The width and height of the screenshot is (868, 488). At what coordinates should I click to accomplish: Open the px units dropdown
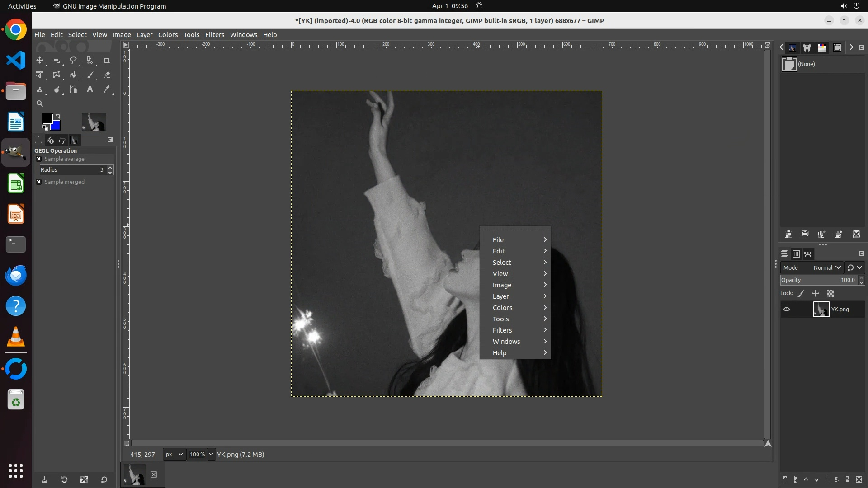(x=175, y=455)
